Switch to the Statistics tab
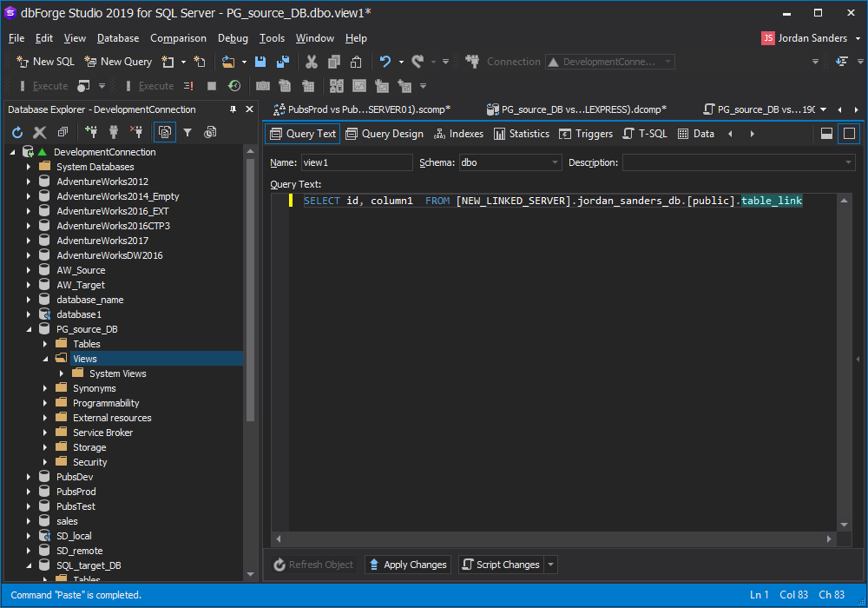 522,134
